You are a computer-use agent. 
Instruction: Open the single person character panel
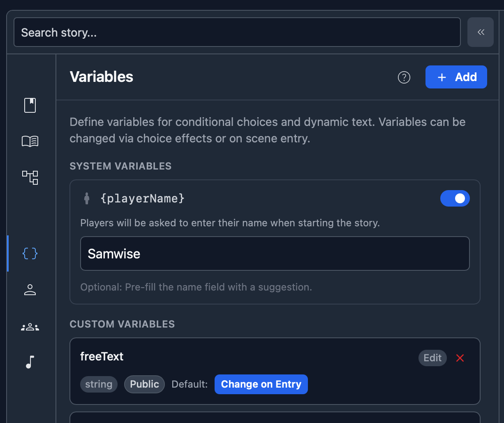(x=30, y=290)
